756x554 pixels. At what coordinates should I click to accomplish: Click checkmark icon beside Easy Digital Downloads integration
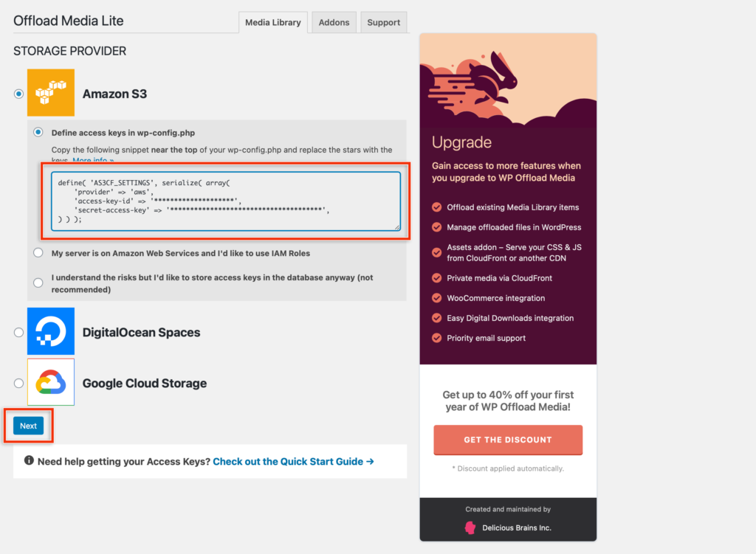click(437, 318)
